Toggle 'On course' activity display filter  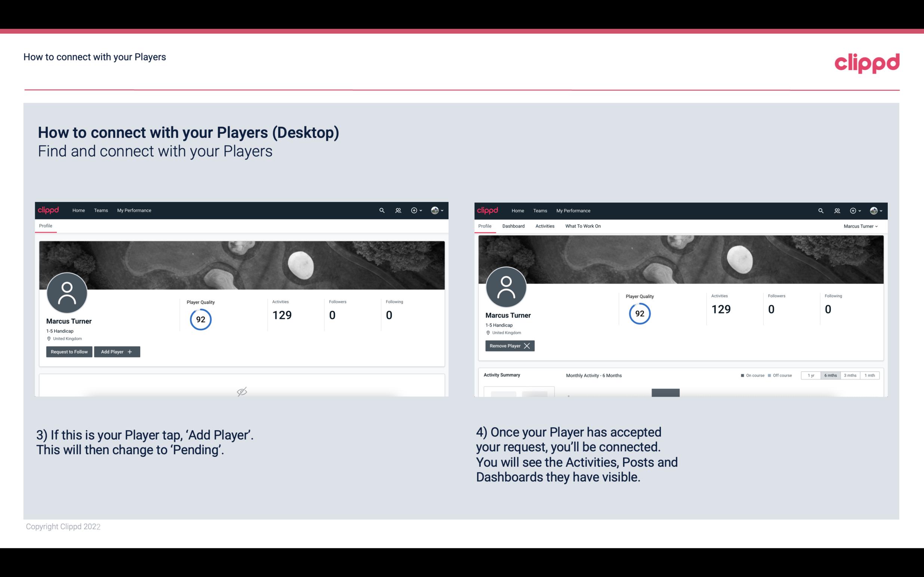coord(749,374)
